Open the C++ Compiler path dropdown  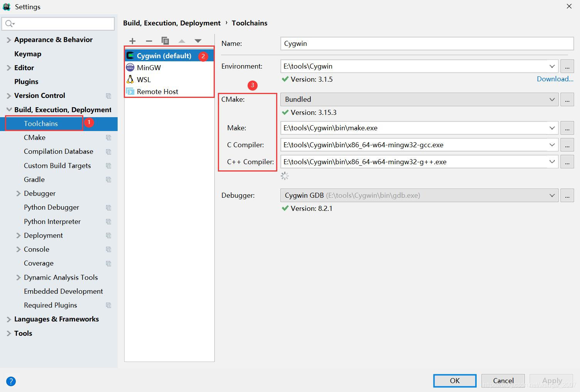click(552, 162)
